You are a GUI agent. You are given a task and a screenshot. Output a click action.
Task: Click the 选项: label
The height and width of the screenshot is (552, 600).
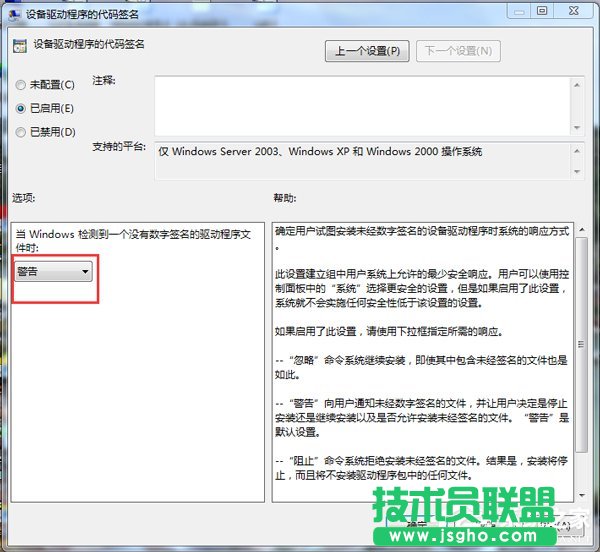(24, 198)
